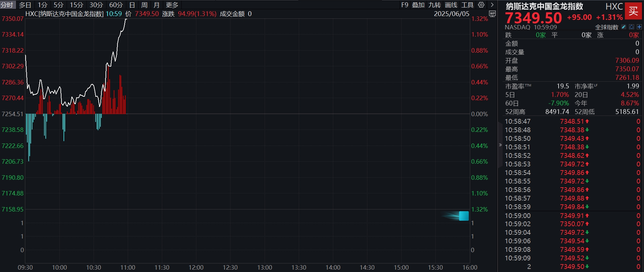Click the blue floating widget icon on the chart
The height and width of the screenshot is (272, 644).
pos(464,216)
